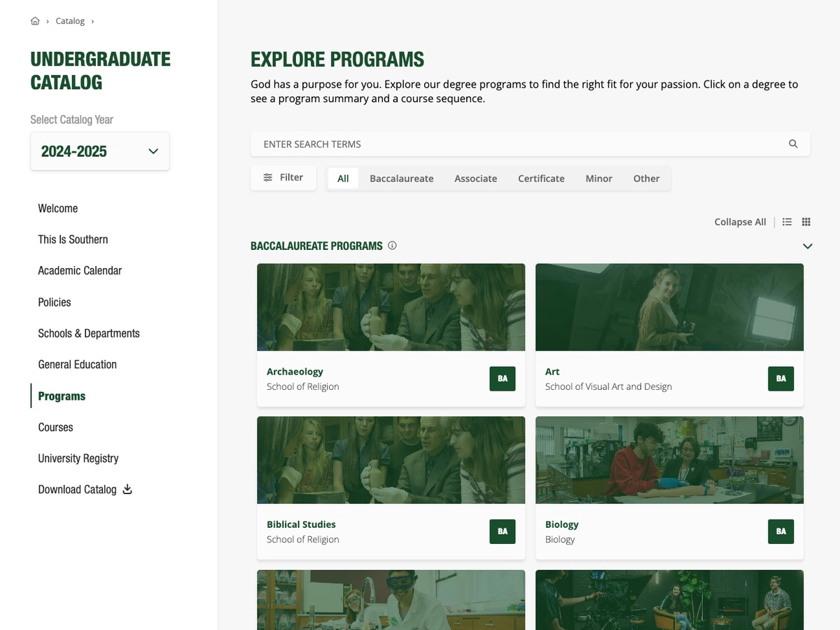This screenshot has width=840, height=630.
Task: Click the BA badge on Art card
Action: (781, 378)
